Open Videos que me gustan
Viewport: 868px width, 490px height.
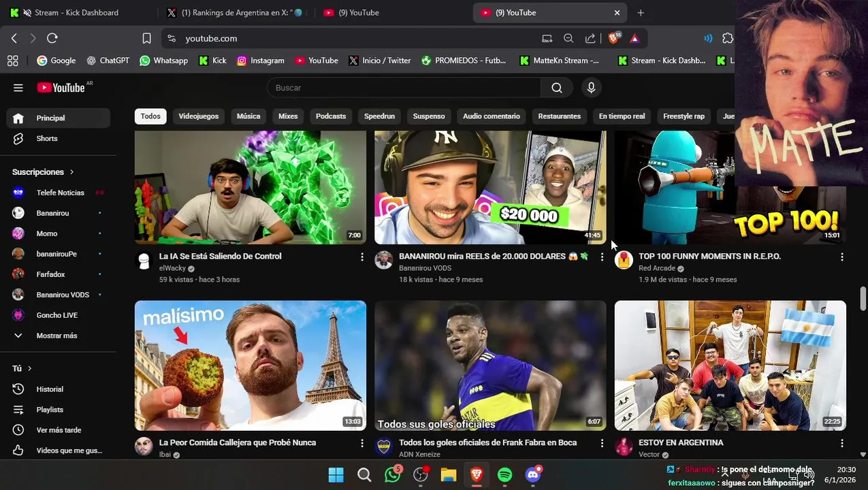59,451
